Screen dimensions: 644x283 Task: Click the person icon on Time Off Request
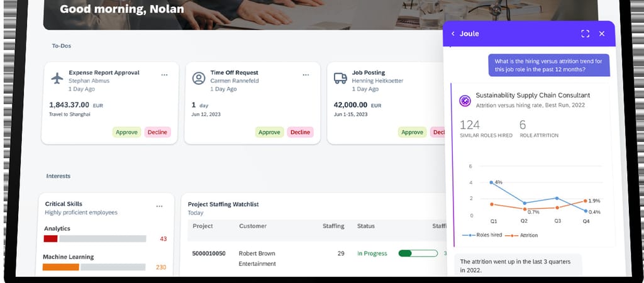click(x=199, y=78)
